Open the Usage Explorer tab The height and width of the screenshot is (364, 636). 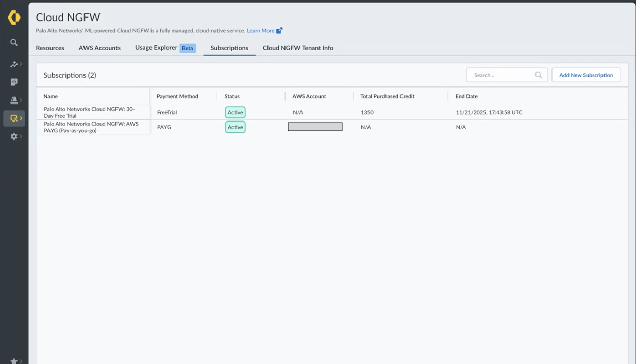point(156,47)
